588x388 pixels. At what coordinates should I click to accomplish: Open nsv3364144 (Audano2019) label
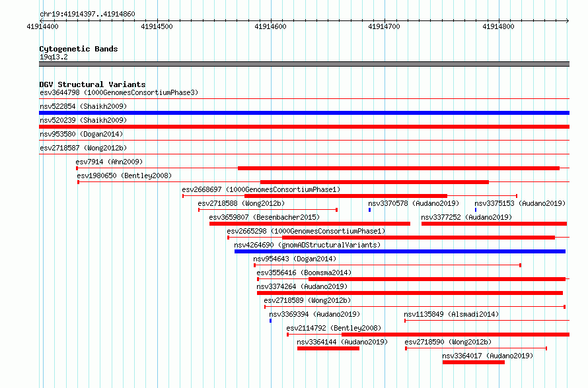[x=342, y=342]
